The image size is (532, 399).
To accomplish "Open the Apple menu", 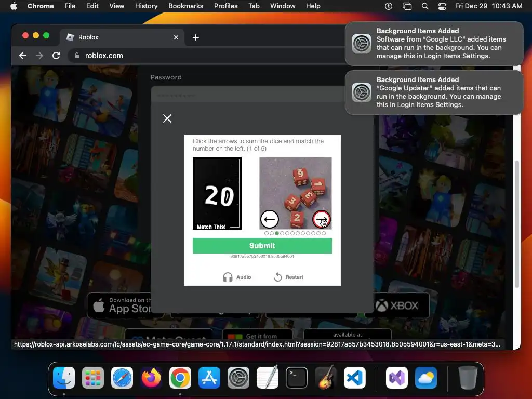I will (x=14, y=6).
